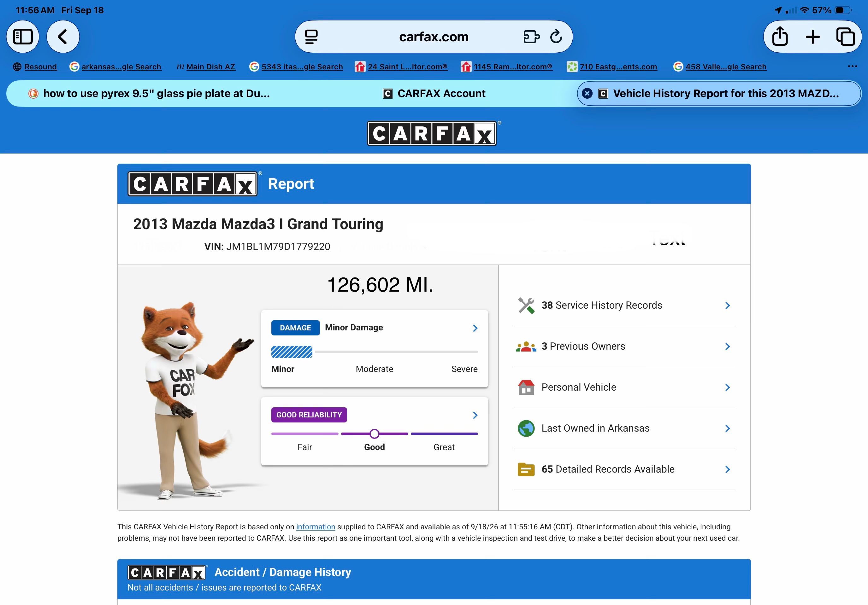868x605 pixels.
Task: Click the previous owners people icon
Action: pos(526,346)
